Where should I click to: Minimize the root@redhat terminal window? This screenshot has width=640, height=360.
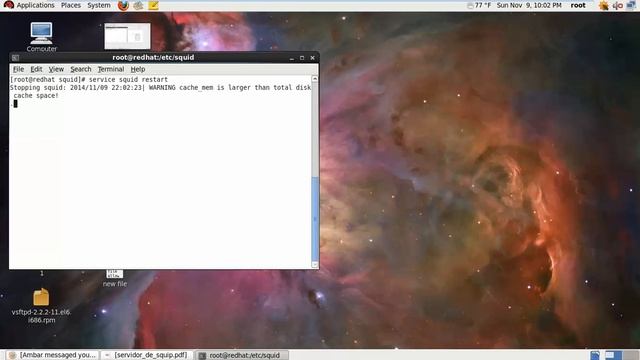coord(291,58)
